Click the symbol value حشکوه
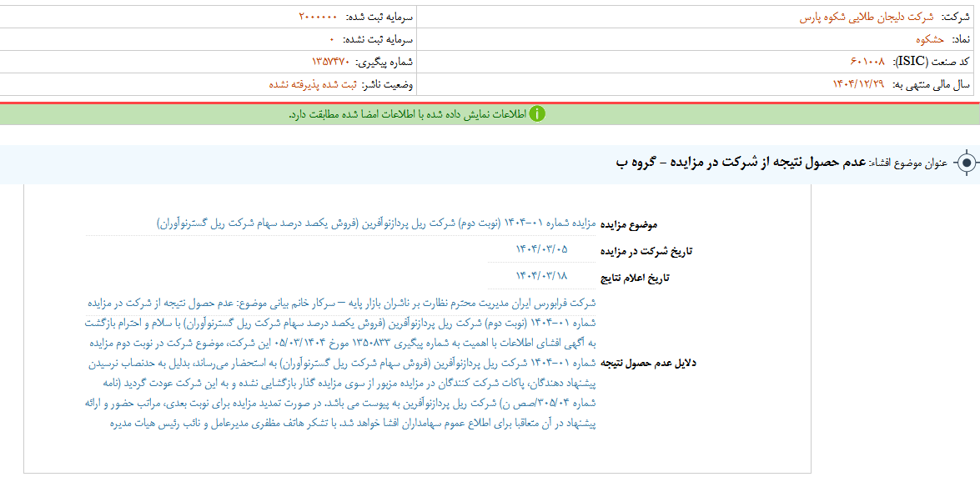The height and width of the screenshot is (492, 980). coord(930,39)
